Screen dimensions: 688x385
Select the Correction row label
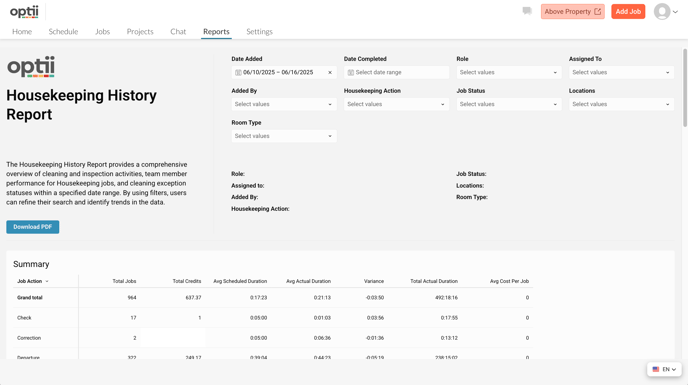[x=29, y=338]
